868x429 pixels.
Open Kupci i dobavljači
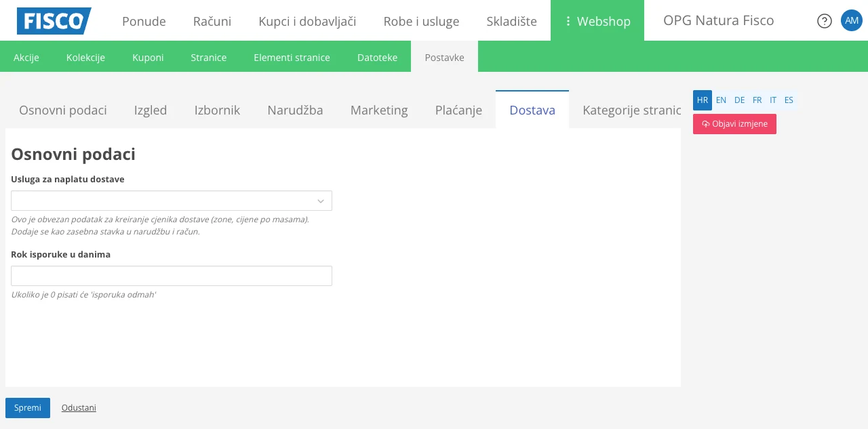307,21
